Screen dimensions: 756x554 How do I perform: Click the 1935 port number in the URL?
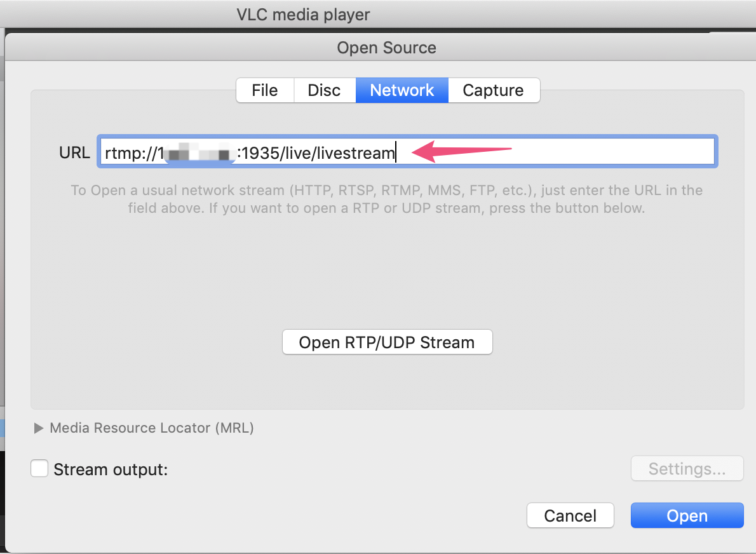(x=260, y=153)
